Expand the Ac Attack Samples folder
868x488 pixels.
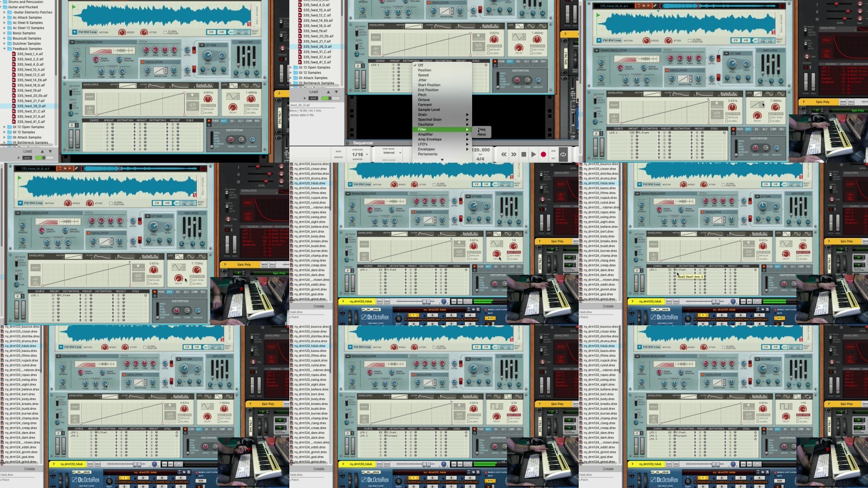coord(5,17)
